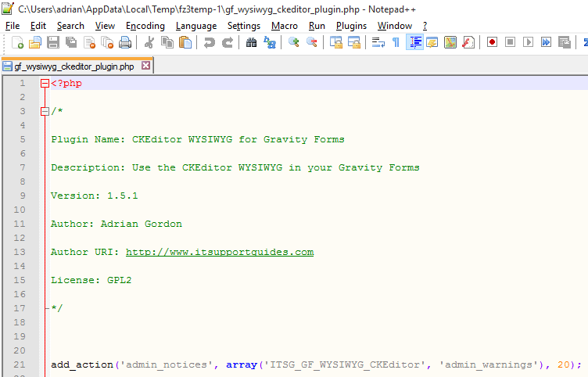Zoom out with the magnifier minus icon

coord(312,42)
